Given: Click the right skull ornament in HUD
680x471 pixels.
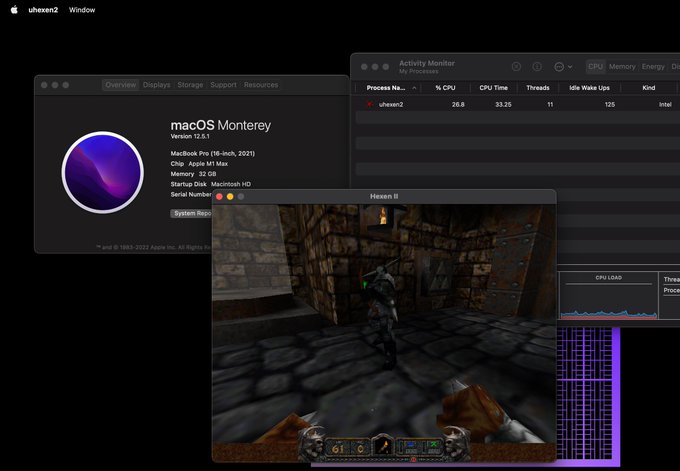Looking at the screenshot, I should 456,443.
